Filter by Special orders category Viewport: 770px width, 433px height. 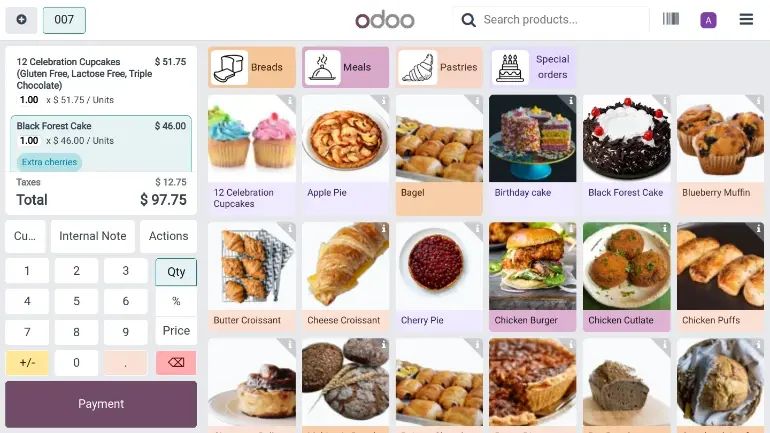[534, 67]
